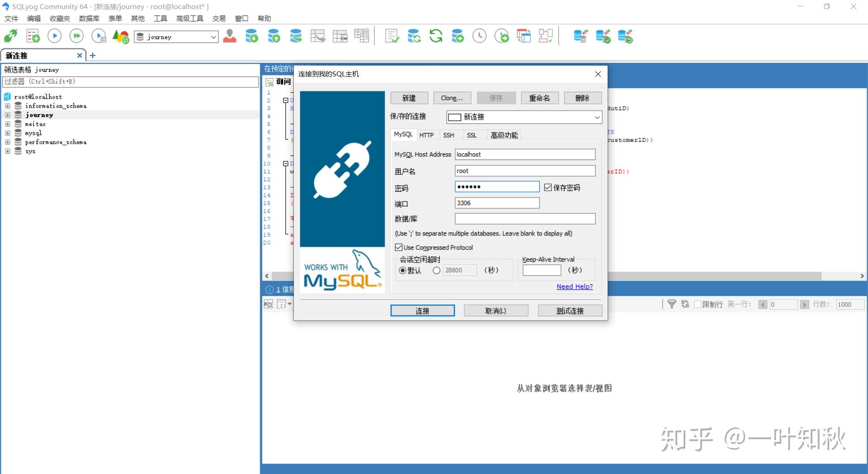Open the result view mode dropdown arrow
The height and width of the screenshot is (474, 868).
point(290,304)
